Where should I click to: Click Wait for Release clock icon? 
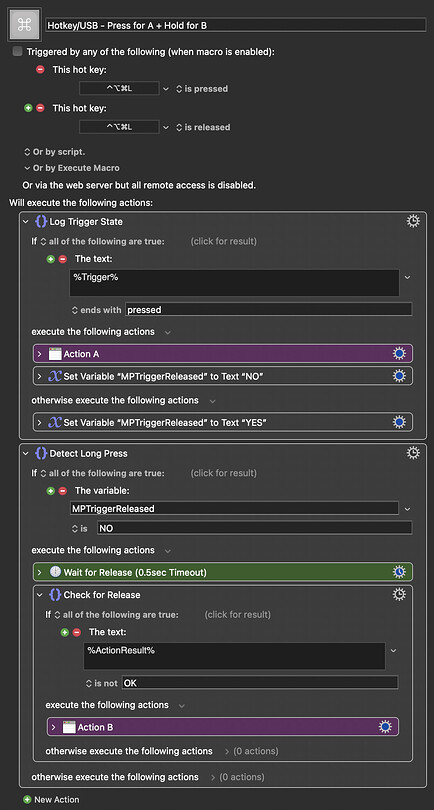(55, 572)
